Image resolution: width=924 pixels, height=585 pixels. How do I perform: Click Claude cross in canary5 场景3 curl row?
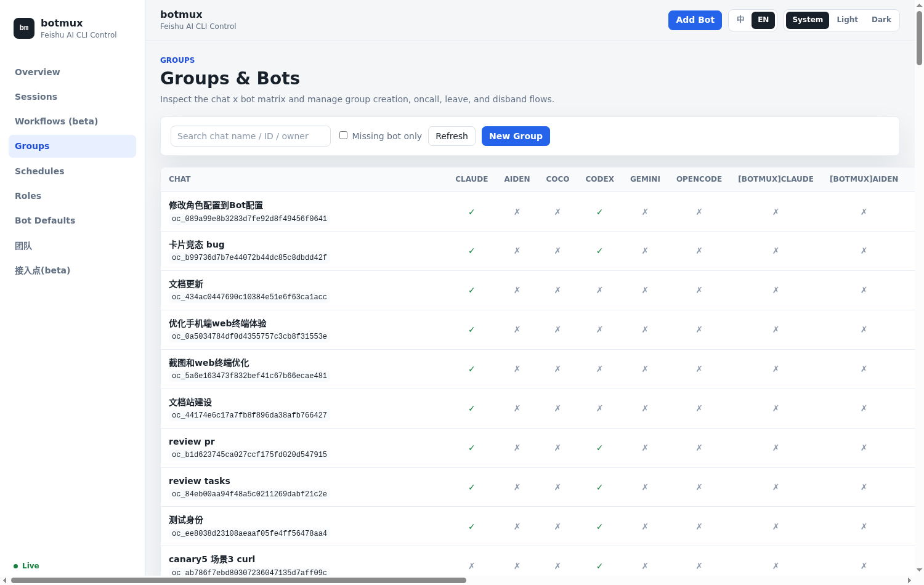coord(472,566)
